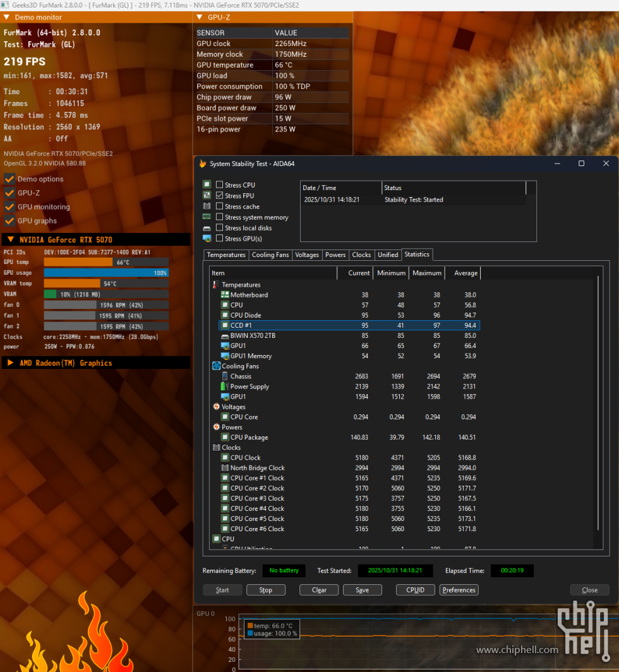Image resolution: width=619 pixels, height=672 pixels.
Task: Sort by the Average column header
Action: [462, 273]
